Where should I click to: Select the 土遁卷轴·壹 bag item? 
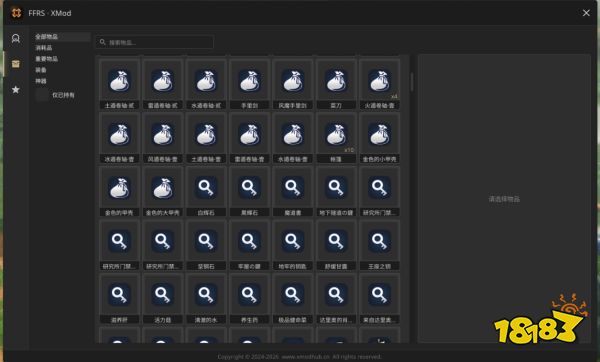tap(206, 138)
